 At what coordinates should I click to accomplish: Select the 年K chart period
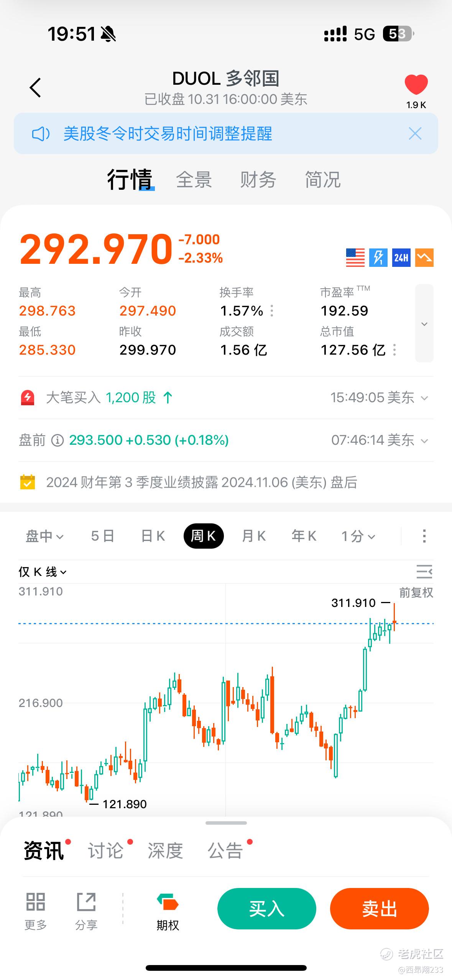[x=304, y=536]
